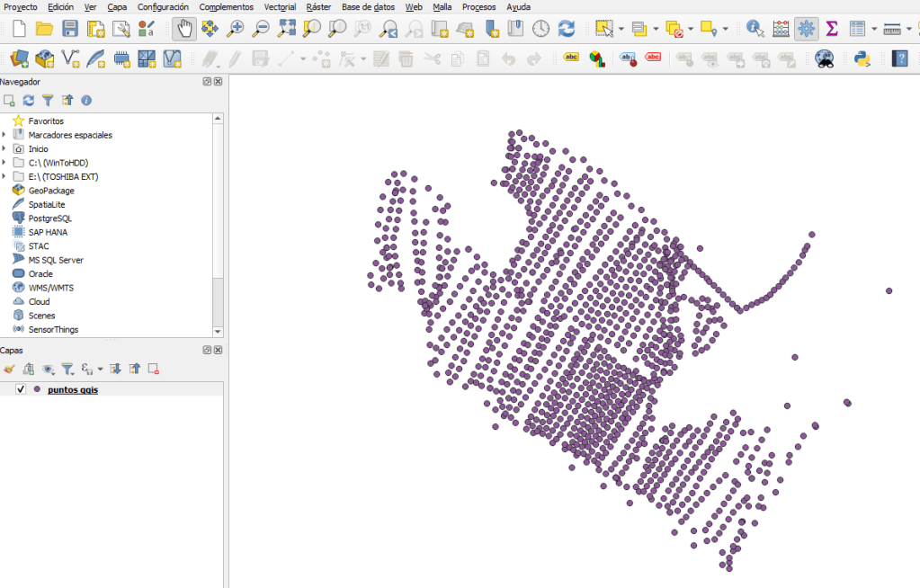
Task: Select the PostgreSQL entry in Navegador
Action: pos(49,218)
